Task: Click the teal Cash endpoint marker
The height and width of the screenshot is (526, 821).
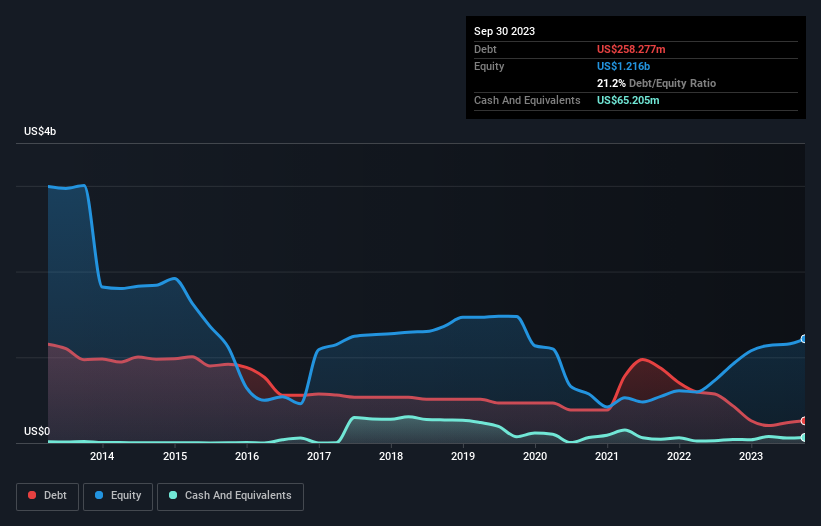Action: pos(804,438)
